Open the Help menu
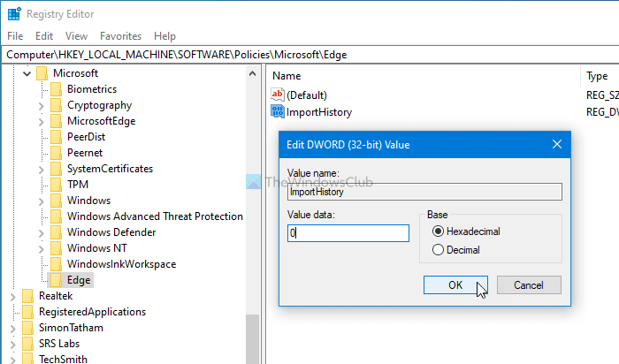619x364 pixels. (x=164, y=36)
